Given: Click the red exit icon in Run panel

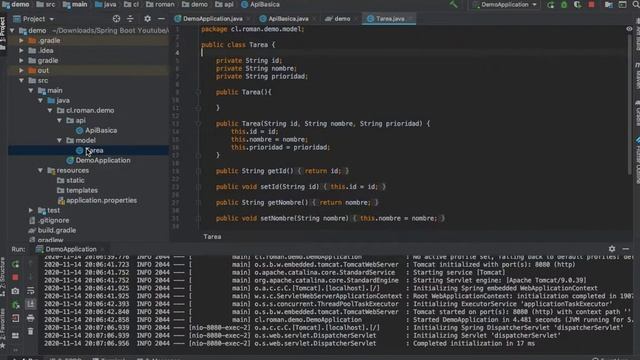Looking at the screenshot, I should [x=15, y=318].
